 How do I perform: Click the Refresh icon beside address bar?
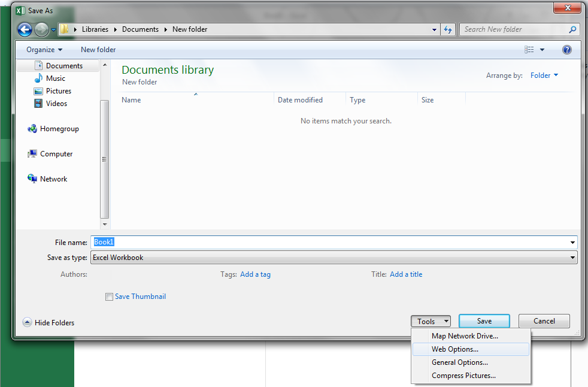[x=448, y=29]
